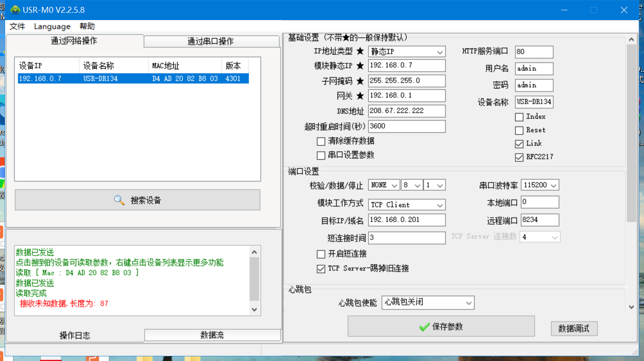Expand the 串口波特率 115200 dropdown

coord(540,185)
